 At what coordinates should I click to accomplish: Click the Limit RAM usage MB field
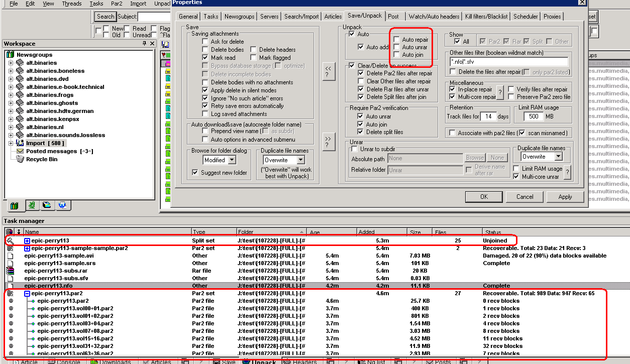click(533, 116)
